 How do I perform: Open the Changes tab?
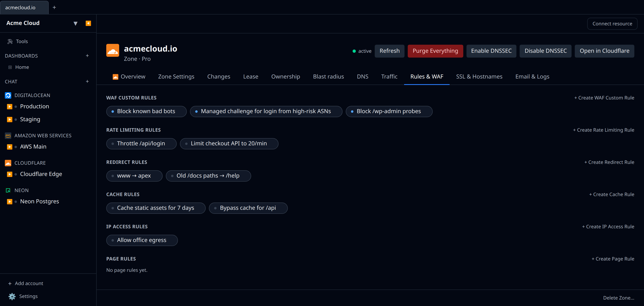(219, 76)
